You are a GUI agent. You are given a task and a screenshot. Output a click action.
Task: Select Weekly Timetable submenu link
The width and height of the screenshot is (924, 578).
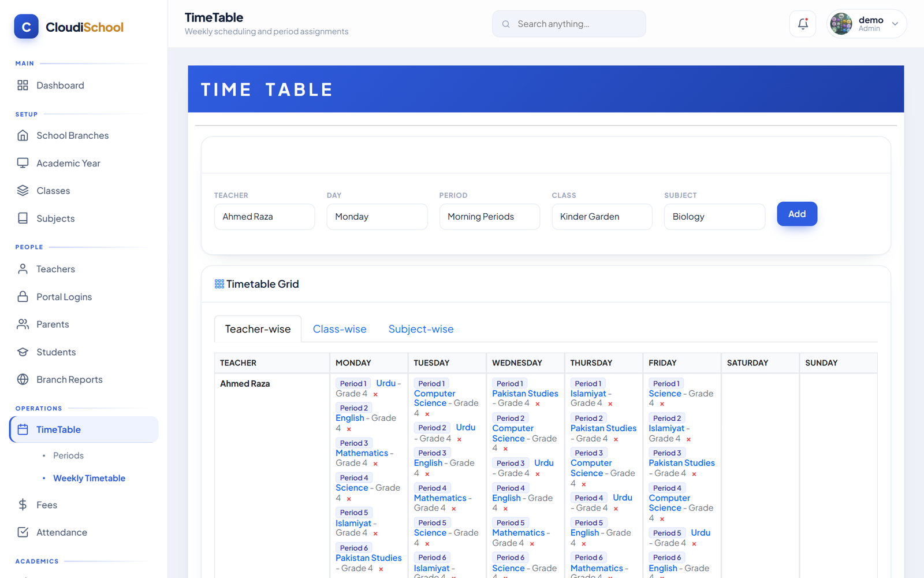[89, 478]
